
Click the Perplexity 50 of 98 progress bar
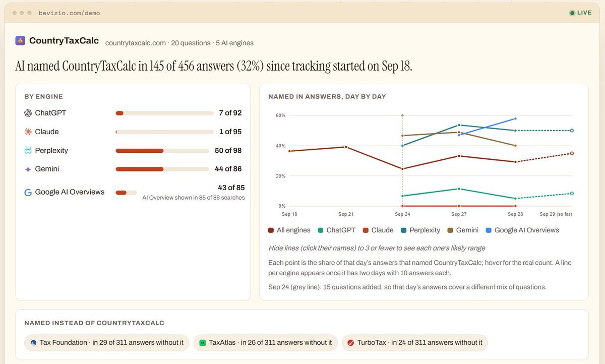coord(162,150)
